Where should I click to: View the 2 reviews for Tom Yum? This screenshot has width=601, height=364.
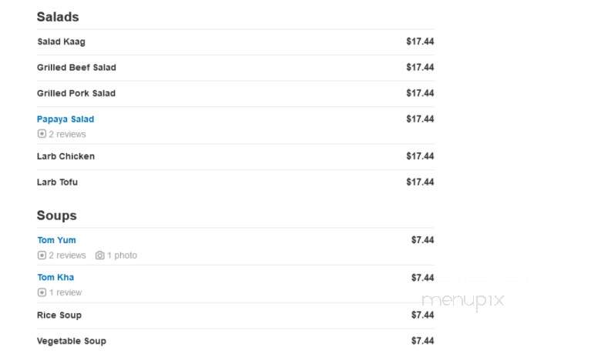[67, 255]
